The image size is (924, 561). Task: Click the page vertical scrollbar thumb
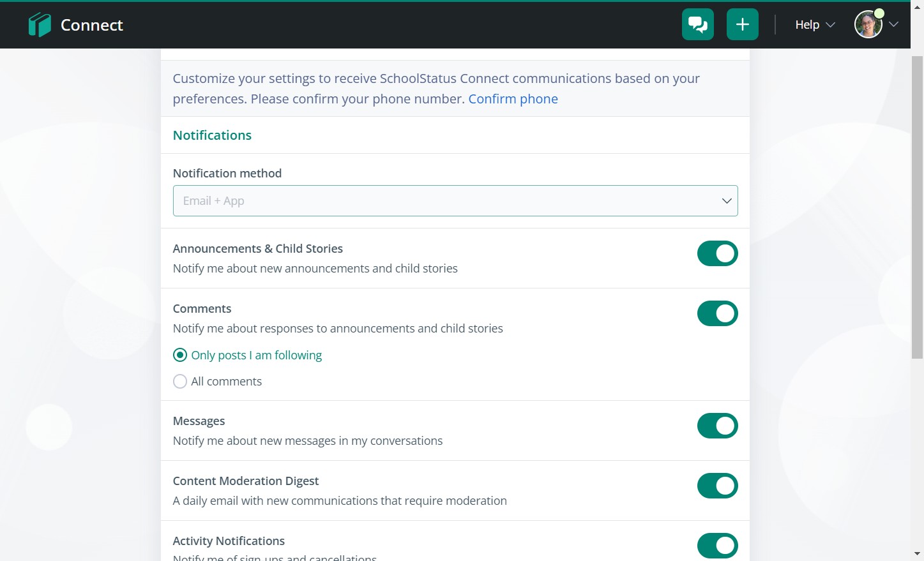917,204
